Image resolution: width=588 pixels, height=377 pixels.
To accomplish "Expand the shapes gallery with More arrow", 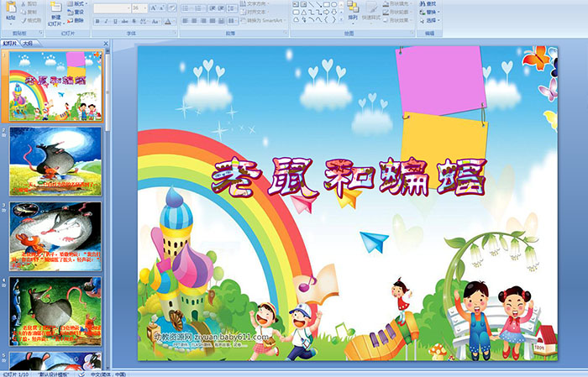I will [341, 19].
